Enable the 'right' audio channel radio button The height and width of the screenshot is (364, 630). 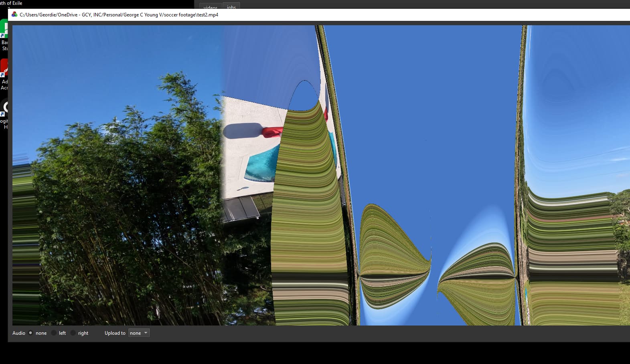click(73, 333)
